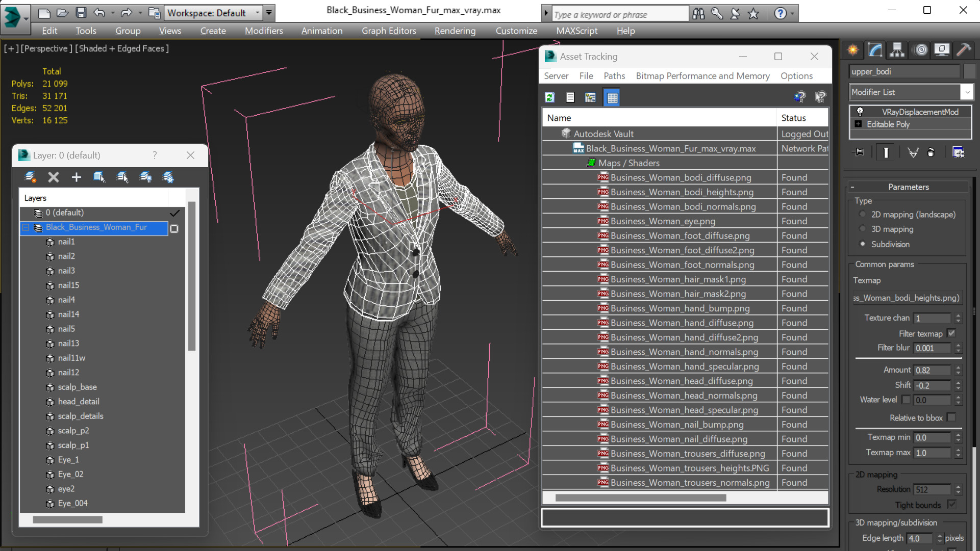Open the Hierarchy panel icon

pos(897,49)
